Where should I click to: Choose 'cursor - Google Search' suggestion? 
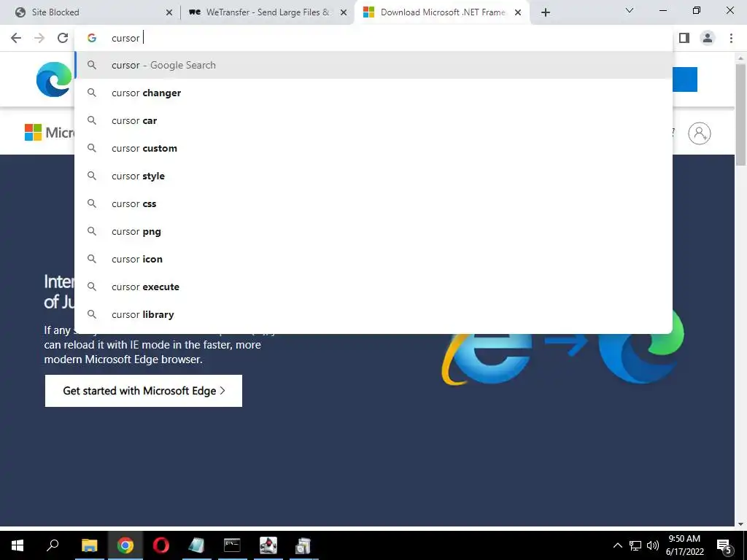(373, 65)
